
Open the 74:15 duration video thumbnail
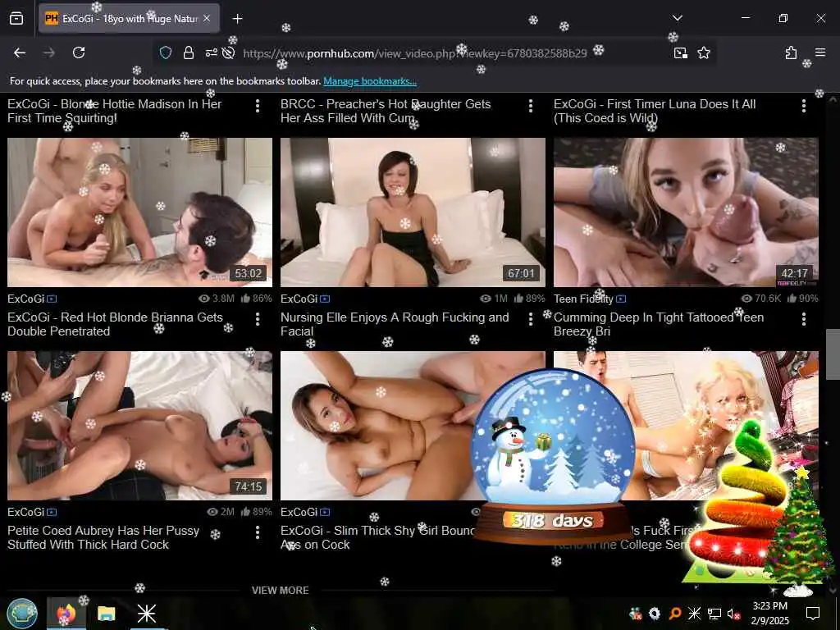click(139, 426)
